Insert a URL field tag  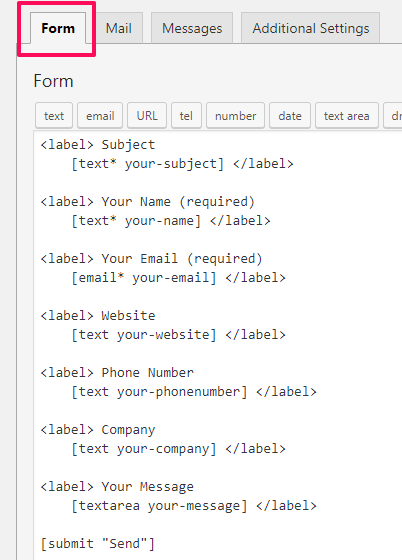coord(147,116)
